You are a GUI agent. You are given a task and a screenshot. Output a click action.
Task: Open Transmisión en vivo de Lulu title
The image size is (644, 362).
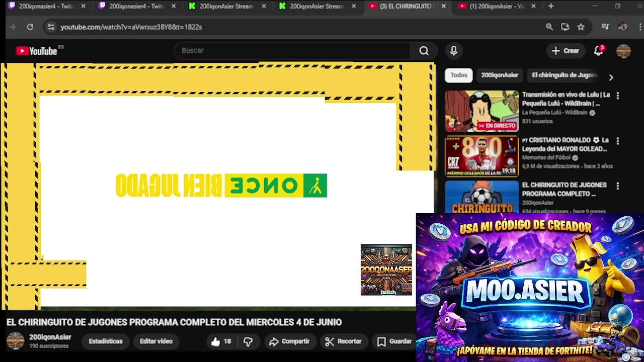tap(566, 99)
